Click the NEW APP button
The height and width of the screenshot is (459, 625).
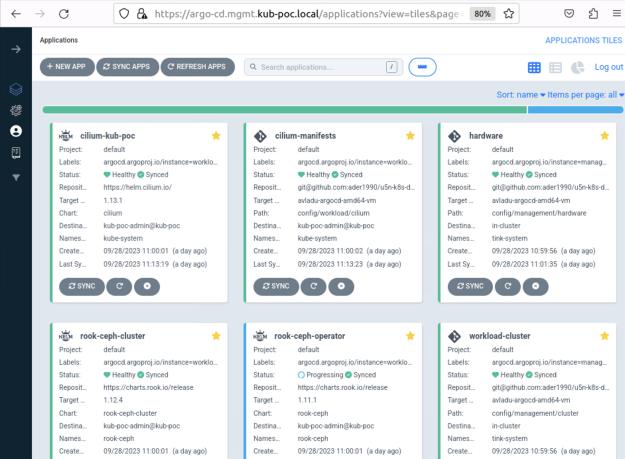[67, 67]
